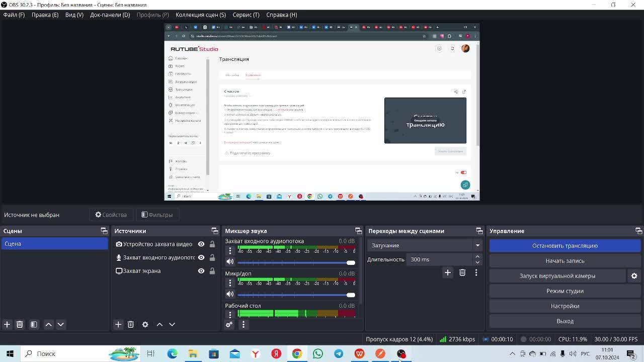The height and width of the screenshot is (362, 644).
Task: Open Telegram from taskbar
Action: (x=339, y=353)
